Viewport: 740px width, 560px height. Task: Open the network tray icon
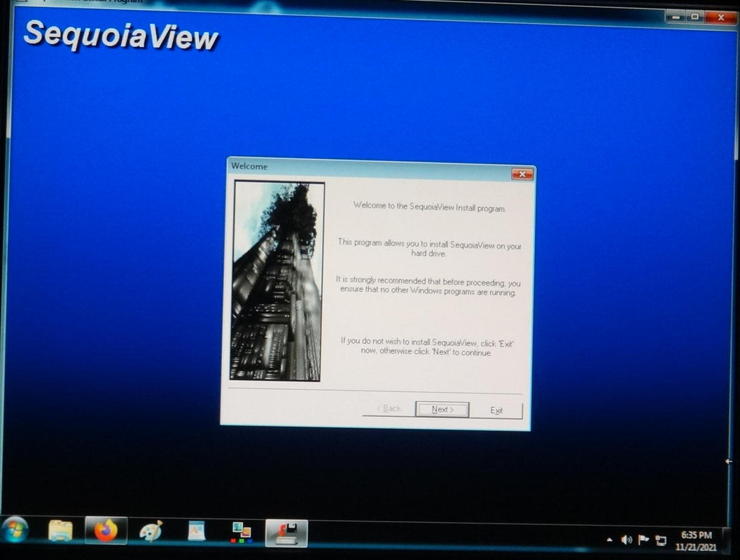(661, 540)
